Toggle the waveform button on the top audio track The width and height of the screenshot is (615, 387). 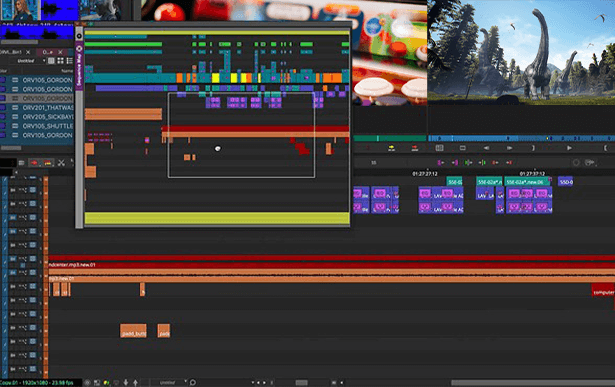coord(23,190)
